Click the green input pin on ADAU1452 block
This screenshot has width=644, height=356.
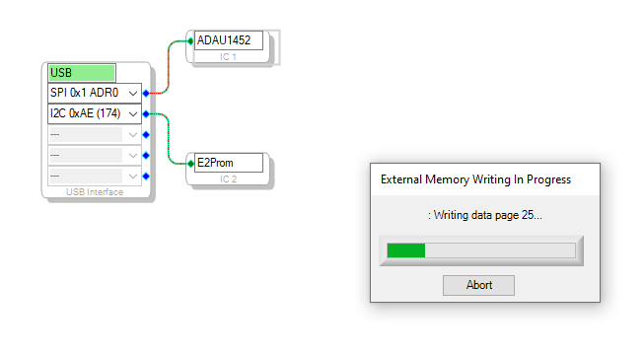tap(190, 41)
